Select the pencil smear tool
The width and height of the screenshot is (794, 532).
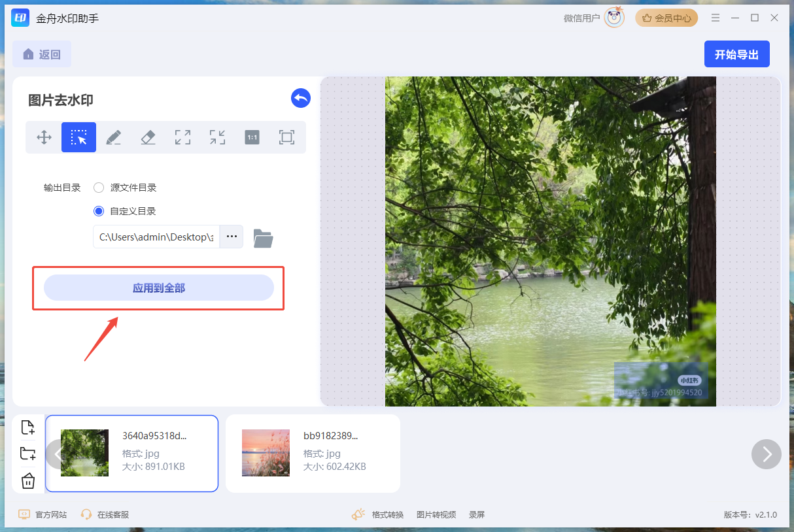pyautogui.click(x=113, y=137)
